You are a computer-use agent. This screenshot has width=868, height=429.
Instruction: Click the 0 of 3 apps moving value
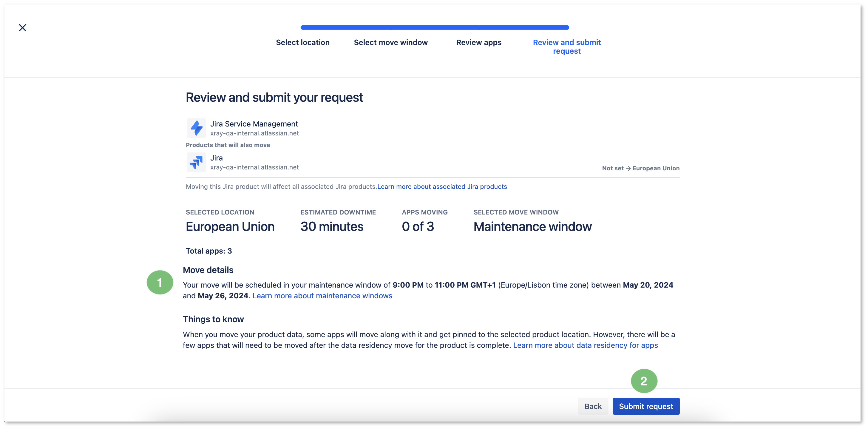pyautogui.click(x=418, y=227)
